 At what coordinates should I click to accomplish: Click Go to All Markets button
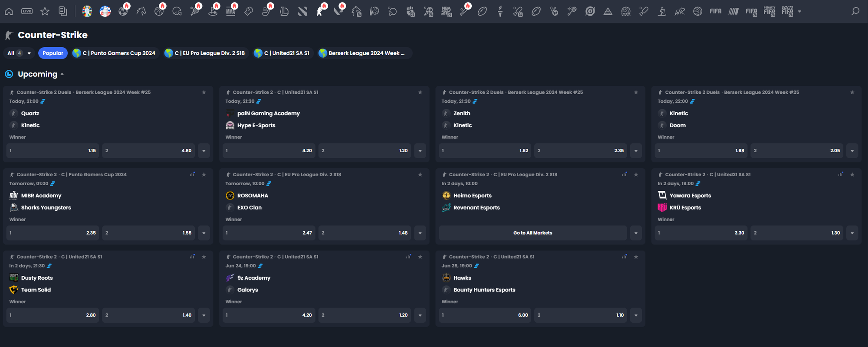click(533, 233)
